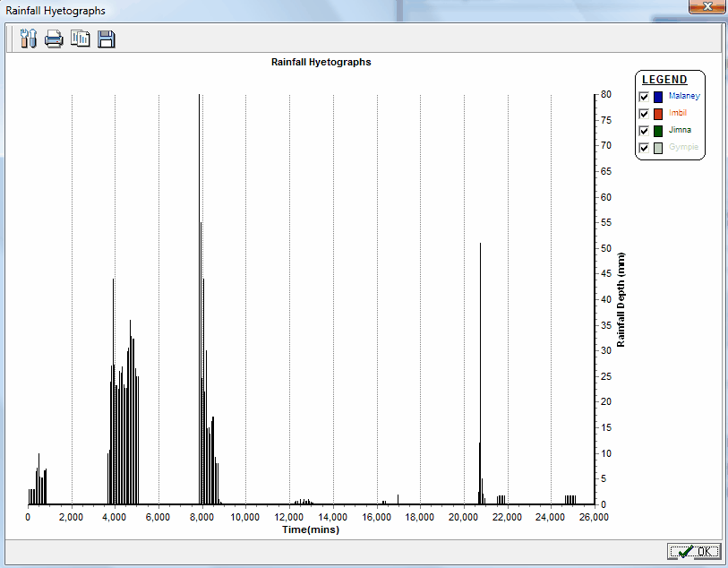Toggle the Imbil series checkbox
The width and height of the screenshot is (728, 568).
click(644, 114)
